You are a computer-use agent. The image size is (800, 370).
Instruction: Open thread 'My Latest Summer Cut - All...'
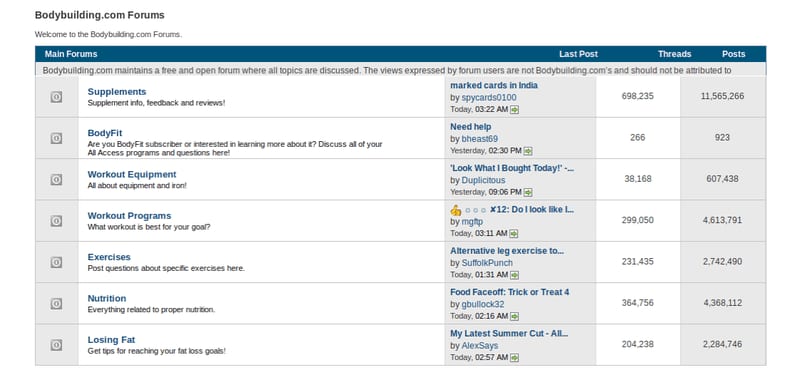[509, 333]
